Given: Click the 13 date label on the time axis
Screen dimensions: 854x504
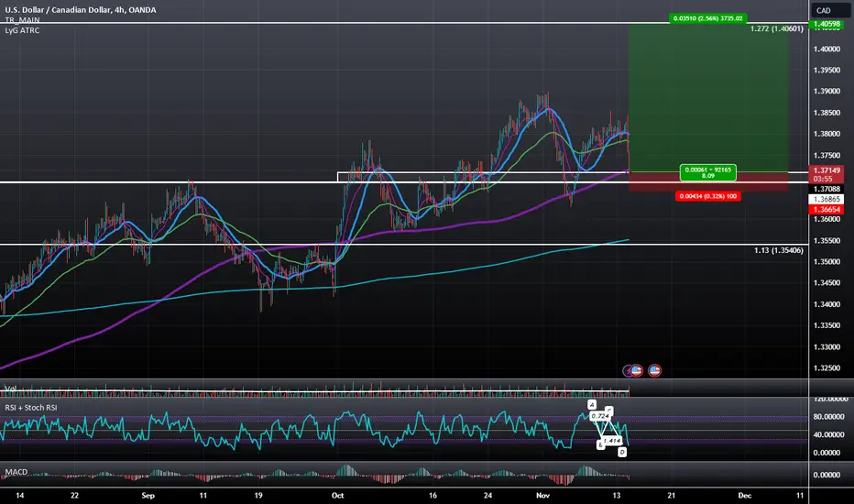Looking at the screenshot, I should pyautogui.click(x=616, y=495).
